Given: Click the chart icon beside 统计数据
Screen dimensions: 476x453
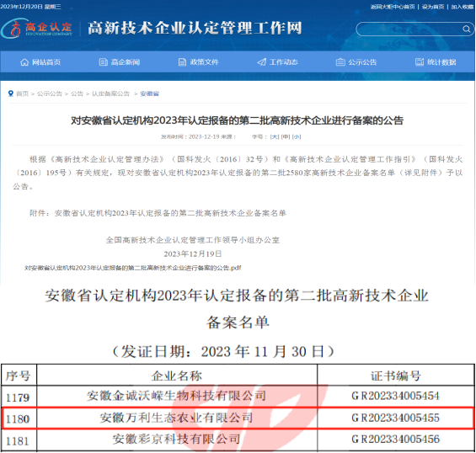Looking at the screenshot, I should tap(420, 62).
